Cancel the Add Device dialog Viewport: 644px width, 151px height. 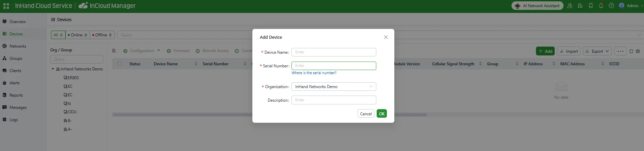[x=366, y=114]
